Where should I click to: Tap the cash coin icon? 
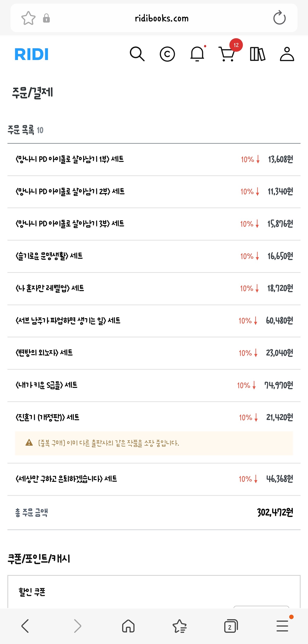click(167, 54)
